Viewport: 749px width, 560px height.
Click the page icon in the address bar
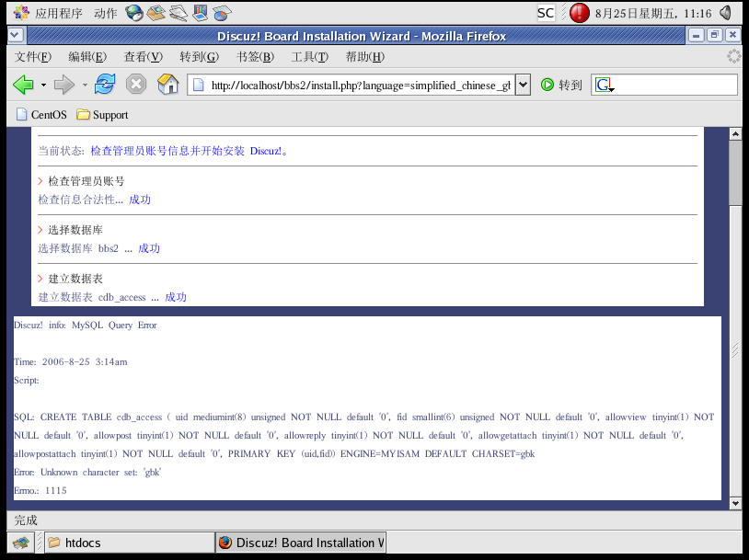(x=198, y=85)
